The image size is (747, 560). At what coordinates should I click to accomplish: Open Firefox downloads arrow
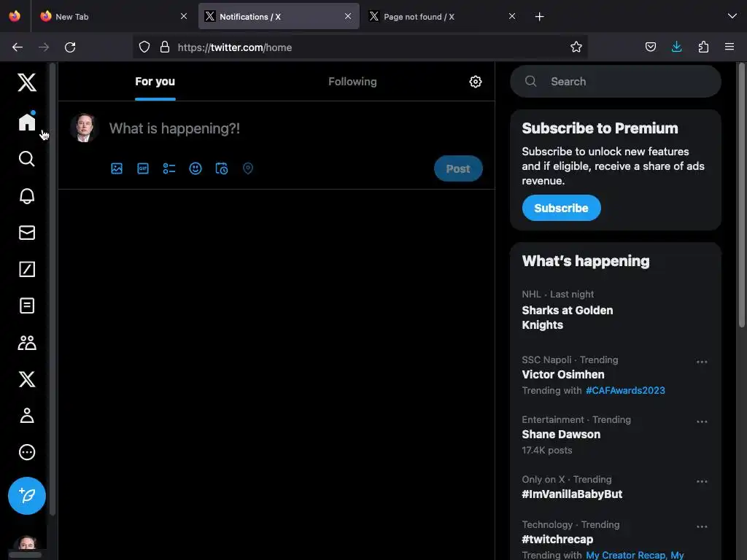(676, 47)
